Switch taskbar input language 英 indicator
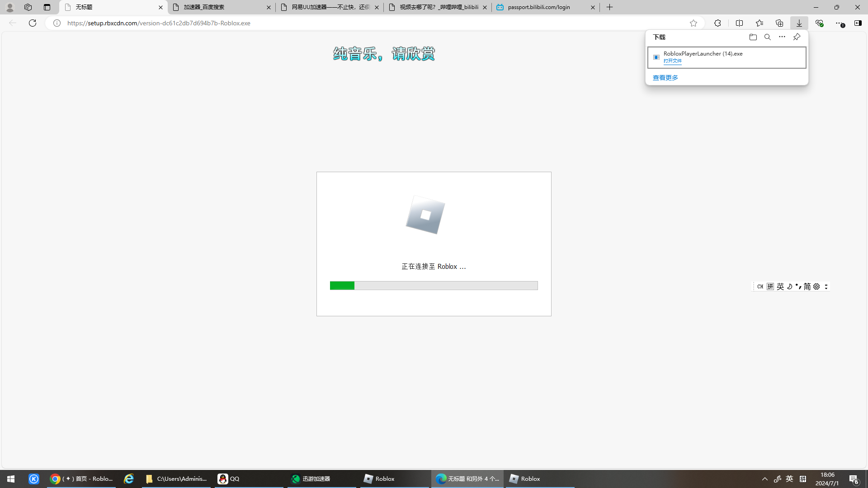The height and width of the screenshot is (488, 868). click(x=789, y=479)
